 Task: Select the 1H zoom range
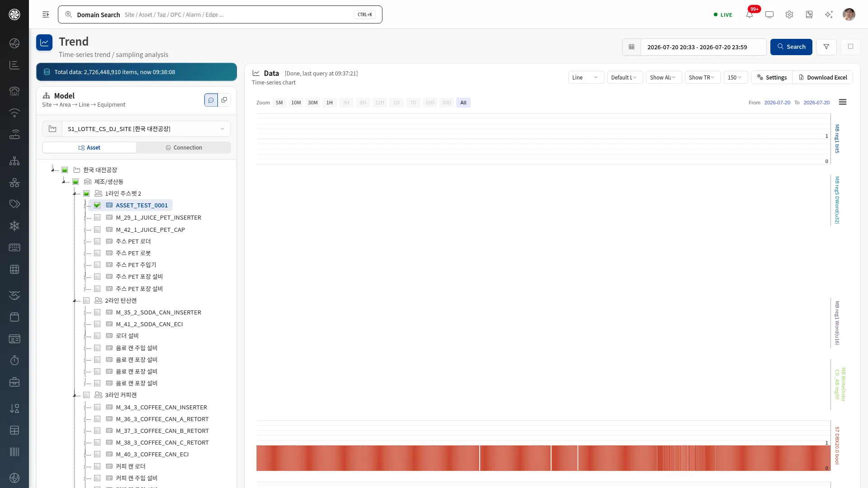pyautogui.click(x=330, y=103)
